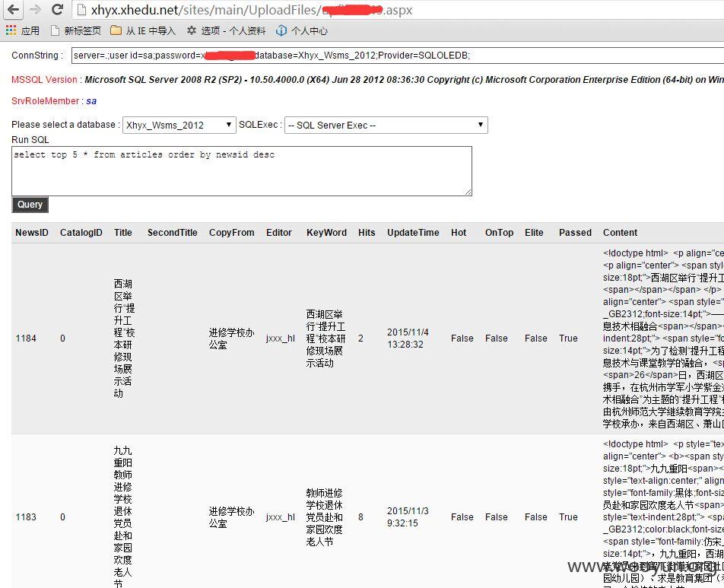The width and height of the screenshot is (724, 588).
Task: Open the 从 IE 中导入 bookmarks folder
Action: pyautogui.click(x=143, y=31)
